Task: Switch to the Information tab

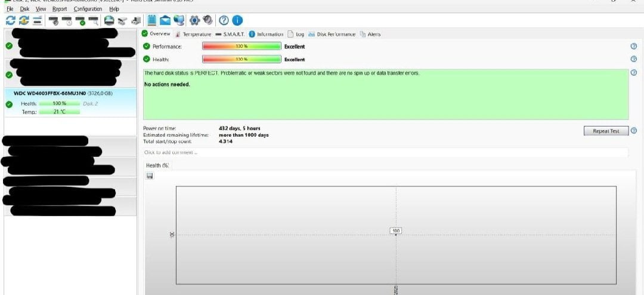Action: pyautogui.click(x=266, y=34)
